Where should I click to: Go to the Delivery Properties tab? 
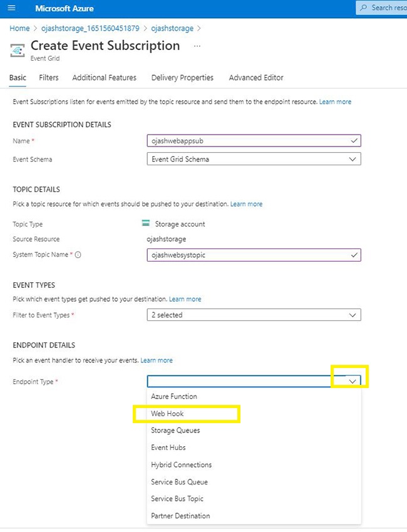tap(182, 78)
